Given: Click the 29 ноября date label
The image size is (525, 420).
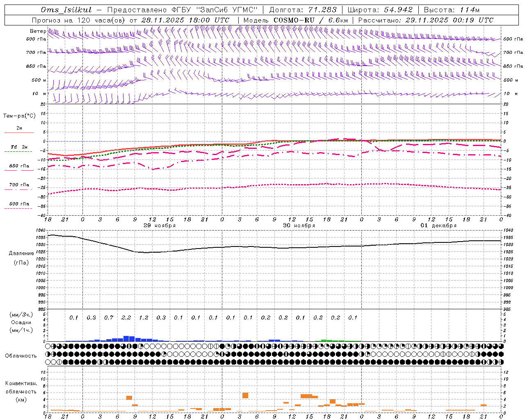Looking at the screenshot, I should pos(160,226).
